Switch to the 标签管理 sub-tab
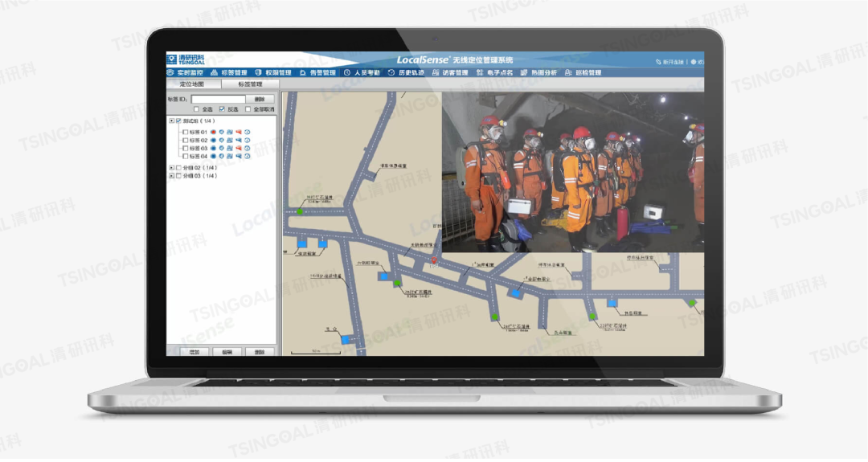 point(250,84)
